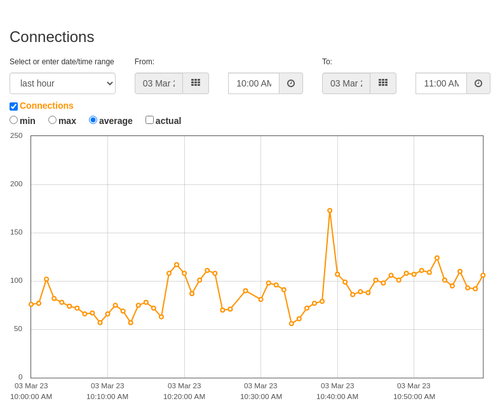Click the 'From:' label

pyautogui.click(x=144, y=62)
